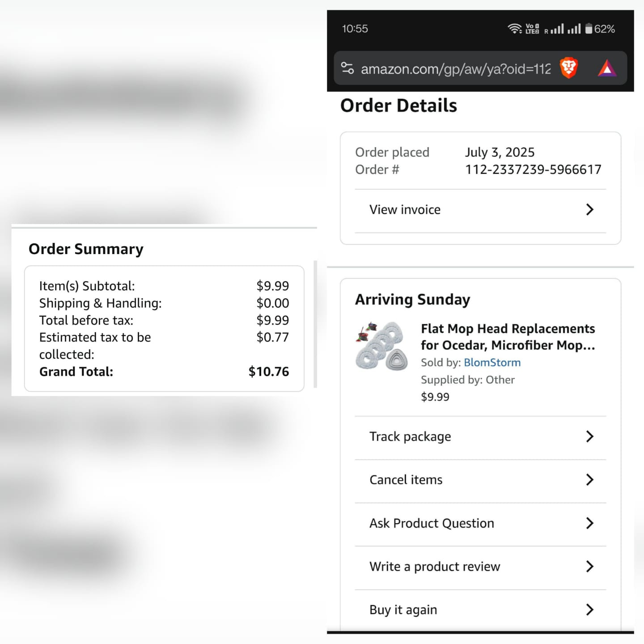Viewport: 644px width, 644px height.
Task: Click the chevron beside View invoice
Action: tap(589, 209)
